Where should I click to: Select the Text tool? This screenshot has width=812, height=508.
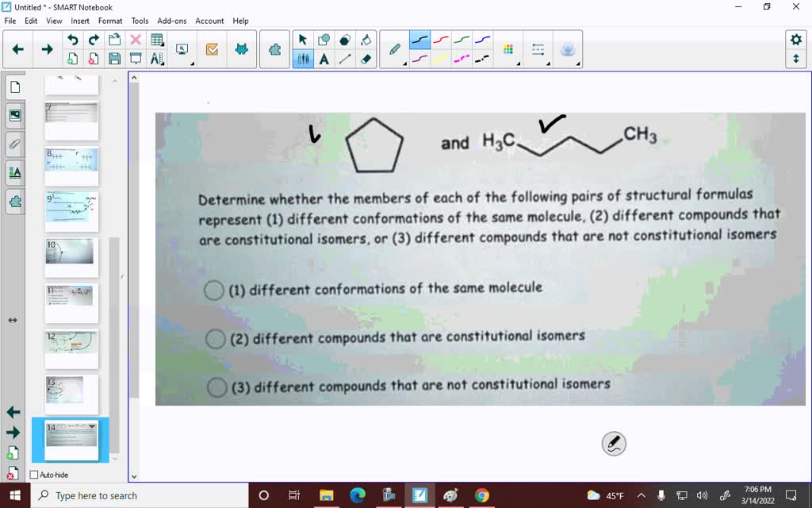click(x=324, y=58)
